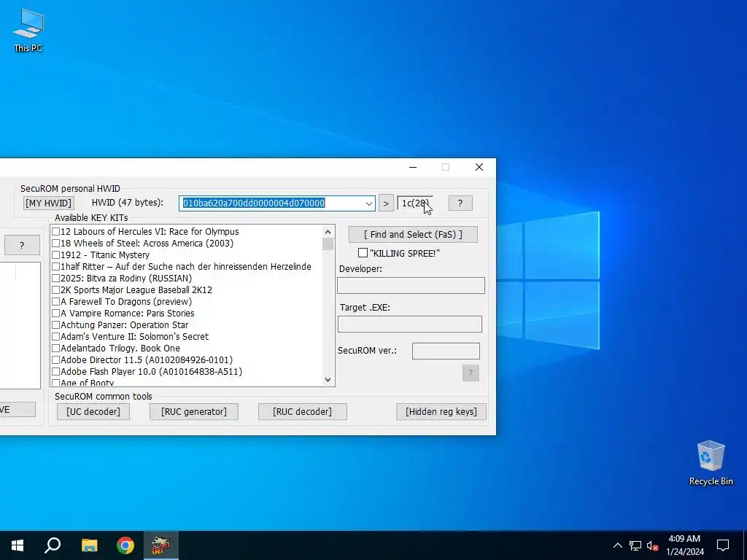Tick Adam's Venture II: Solomon's Secret
The image size is (747, 560).
click(55, 337)
